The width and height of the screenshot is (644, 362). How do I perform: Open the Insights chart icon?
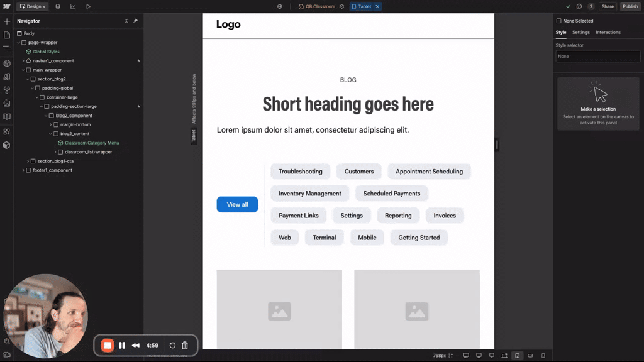click(x=73, y=6)
